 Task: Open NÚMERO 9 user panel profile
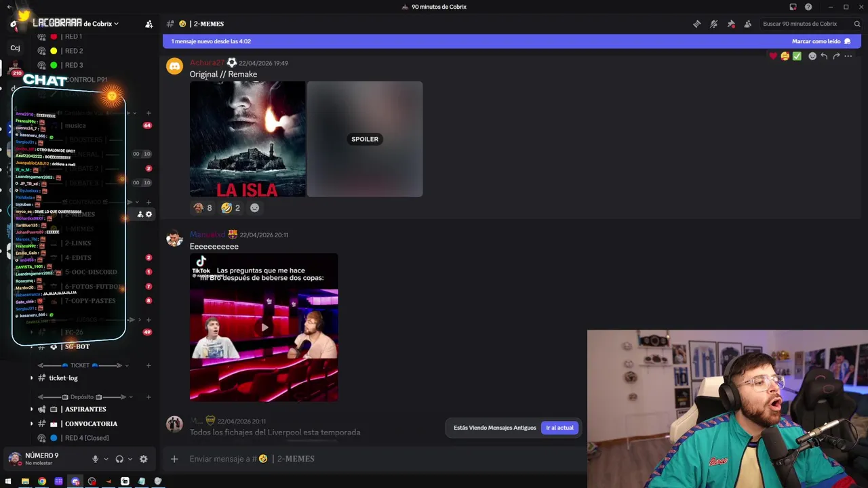[x=47, y=459]
